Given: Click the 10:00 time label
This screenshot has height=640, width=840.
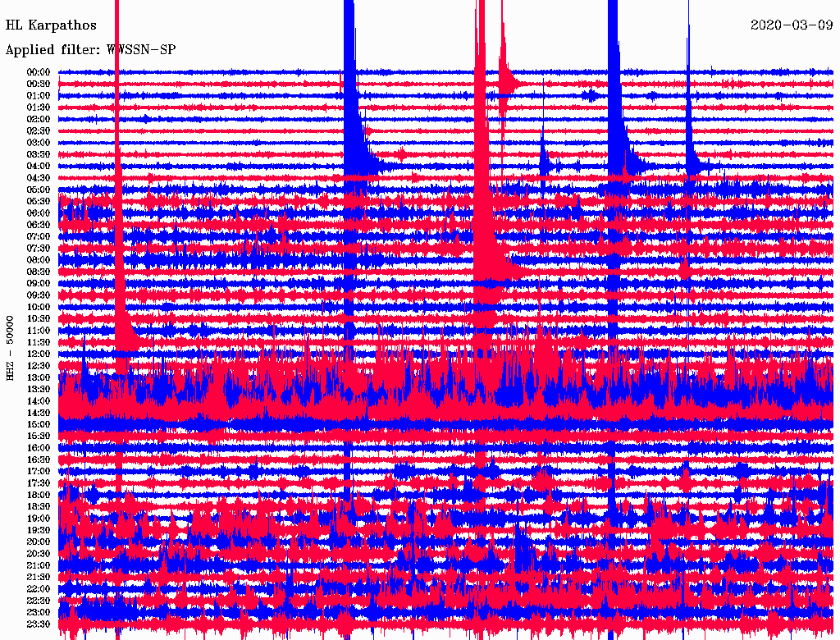Looking at the screenshot, I should point(39,307).
